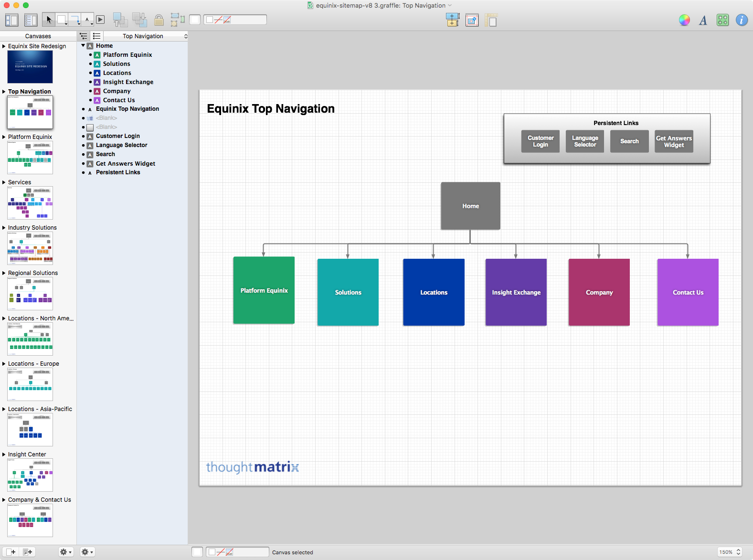Choose the Text tool
The width and height of the screenshot is (753, 560).
[88, 20]
